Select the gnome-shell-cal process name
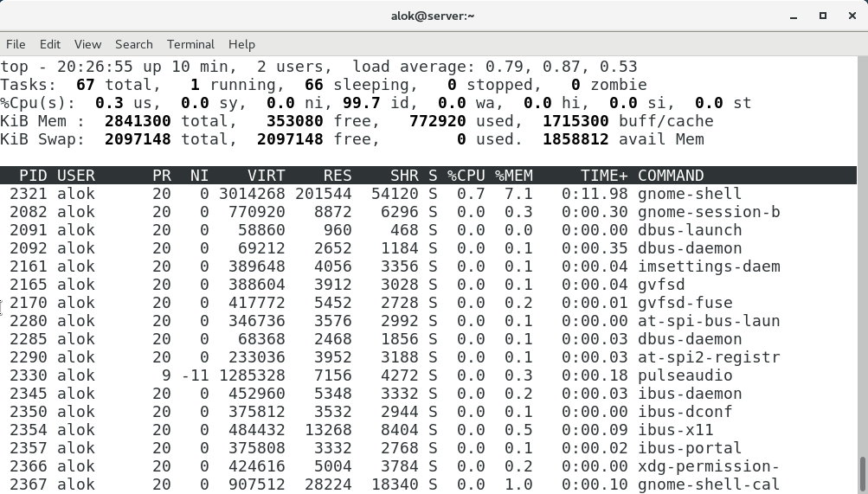 (709, 484)
